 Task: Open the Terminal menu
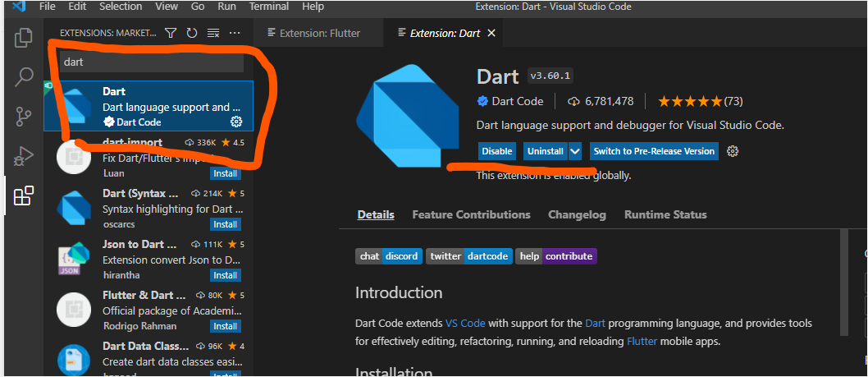[269, 7]
